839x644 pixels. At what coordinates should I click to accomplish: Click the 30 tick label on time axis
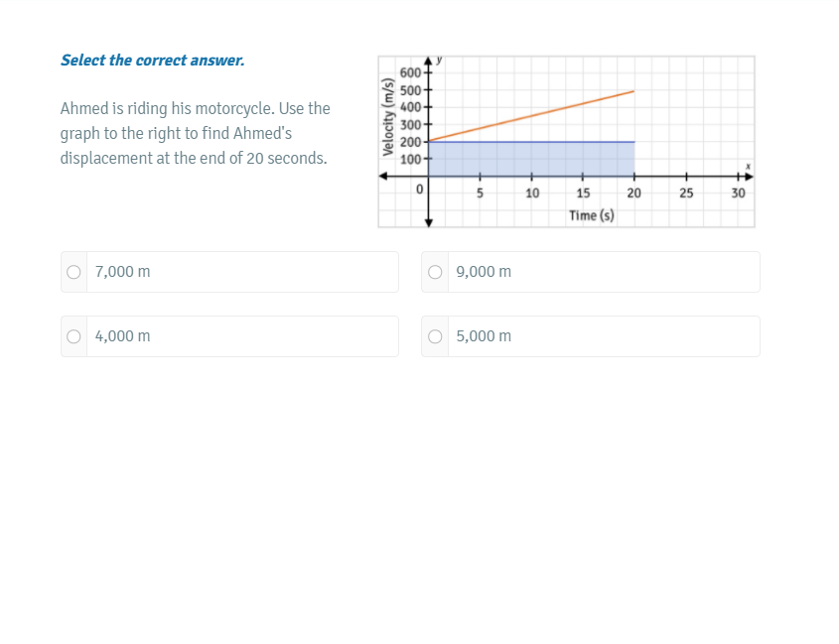tap(738, 193)
